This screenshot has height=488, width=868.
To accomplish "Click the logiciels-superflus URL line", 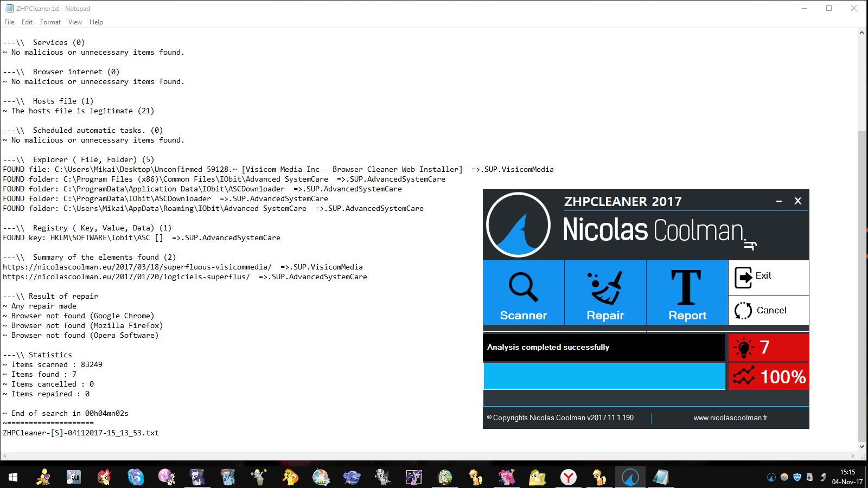I will pos(185,277).
